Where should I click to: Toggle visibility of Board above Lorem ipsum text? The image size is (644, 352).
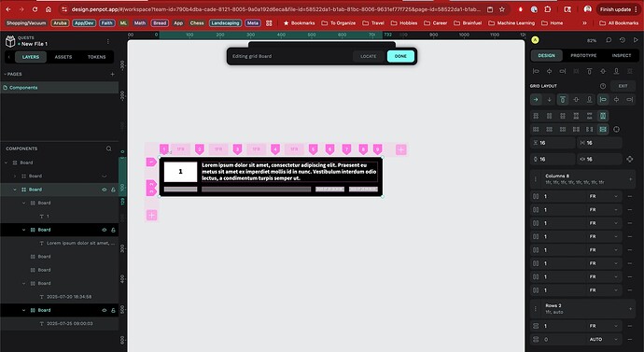click(x=104, y=230)
